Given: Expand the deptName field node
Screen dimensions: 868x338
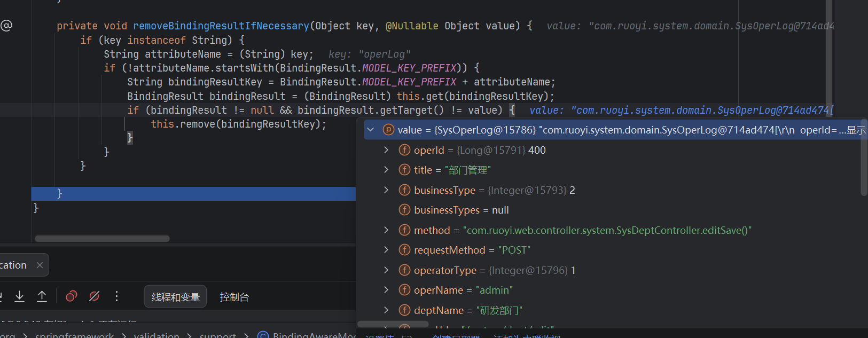Looking at the screenshot, I should pyautogui.click(x=386, y=310).
